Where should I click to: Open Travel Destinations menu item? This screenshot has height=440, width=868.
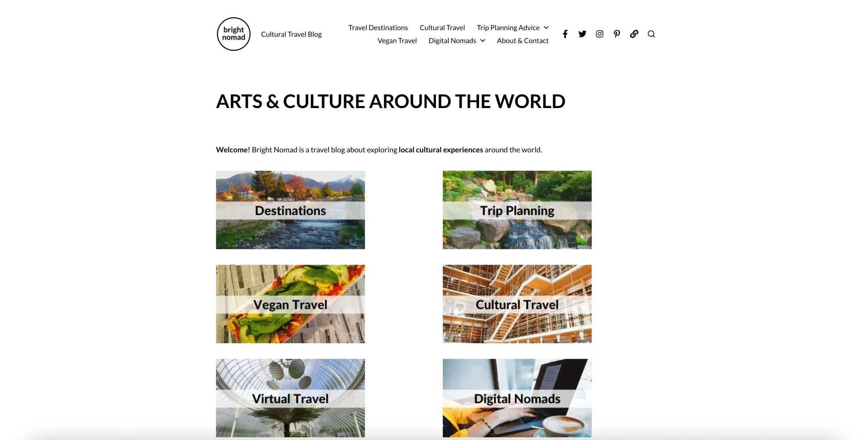pos(378,27)
